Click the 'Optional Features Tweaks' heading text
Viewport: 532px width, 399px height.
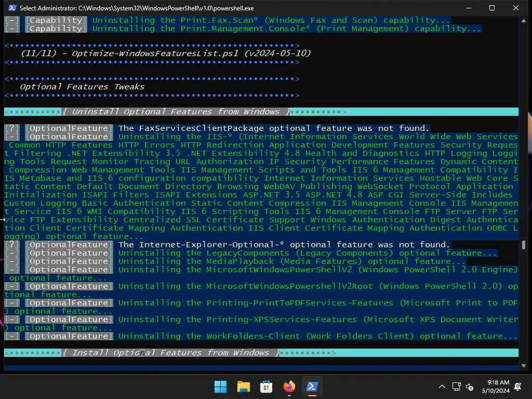coord(82,87)
